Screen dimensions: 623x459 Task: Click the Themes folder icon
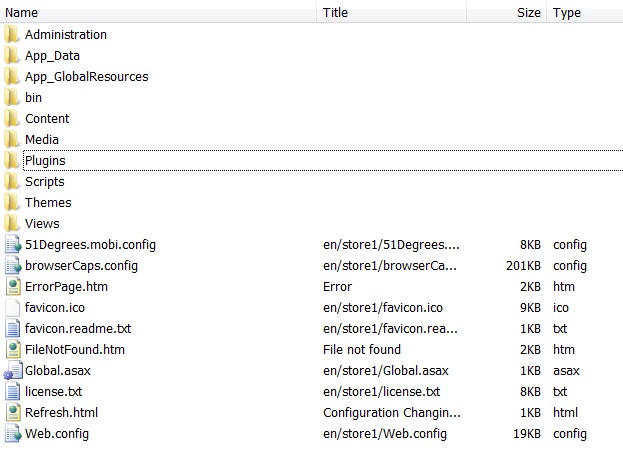coord(12,203)
